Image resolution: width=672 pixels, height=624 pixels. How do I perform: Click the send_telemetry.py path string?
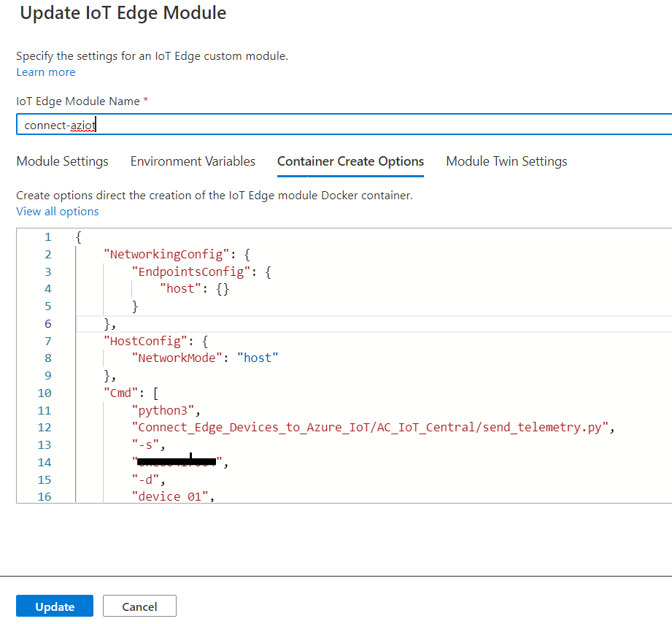[372, 427]
